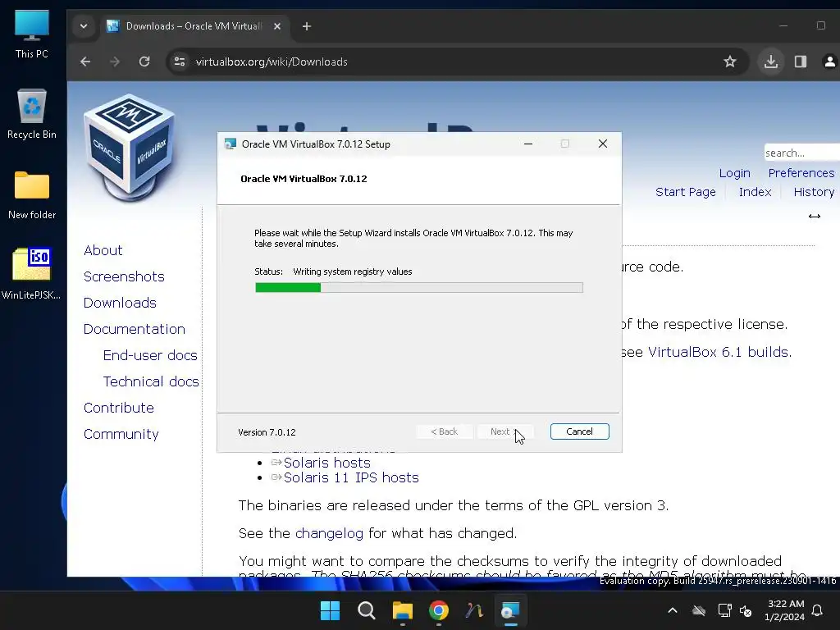
Task: Open About in the sidebar
Action: [x=103, y=250]
